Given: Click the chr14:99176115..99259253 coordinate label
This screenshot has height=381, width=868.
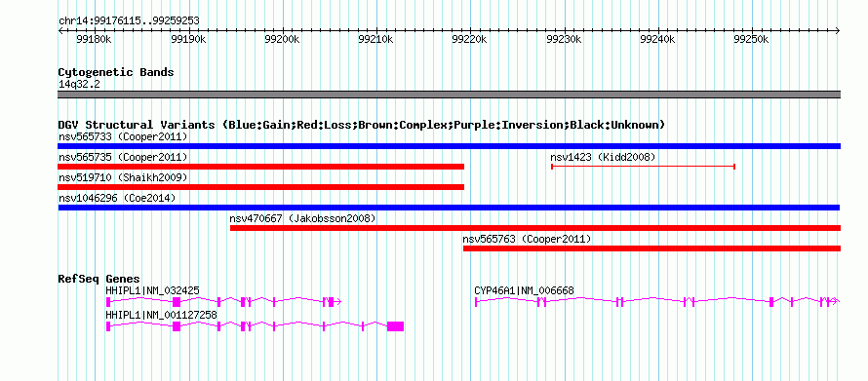Looking at the screenshot, I should [129, 21].
